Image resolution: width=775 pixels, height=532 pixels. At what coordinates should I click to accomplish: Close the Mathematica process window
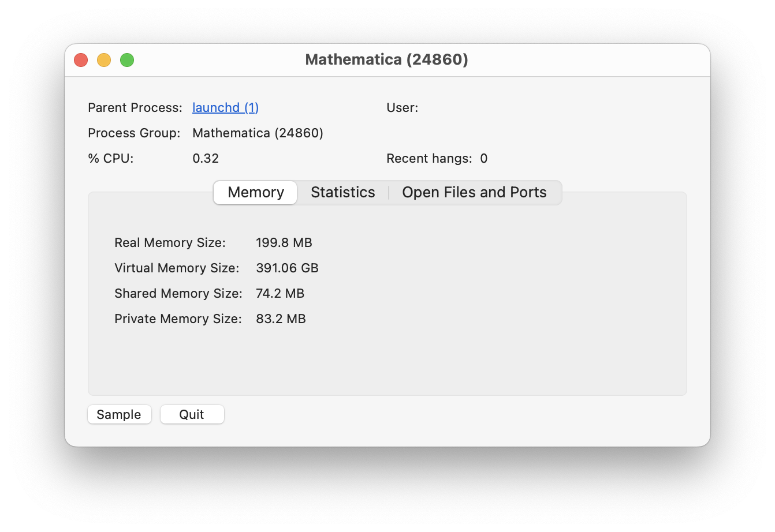[81, 60]
